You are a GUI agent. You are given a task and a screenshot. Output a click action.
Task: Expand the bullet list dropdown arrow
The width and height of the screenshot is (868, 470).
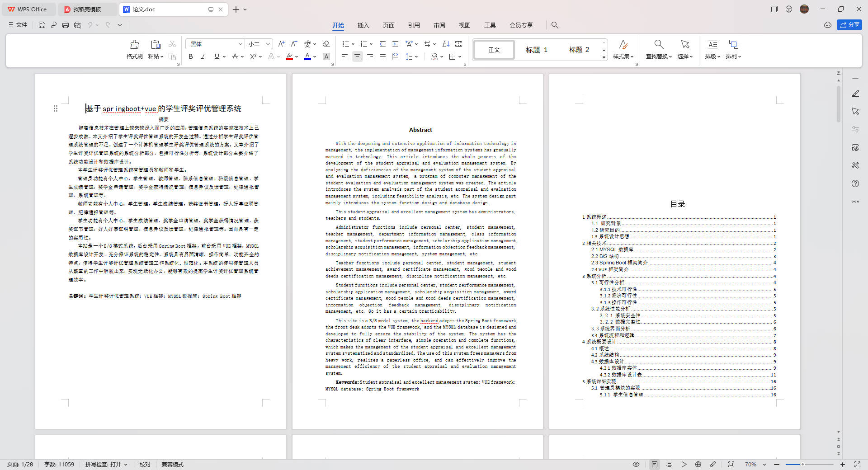click(353, 44)
